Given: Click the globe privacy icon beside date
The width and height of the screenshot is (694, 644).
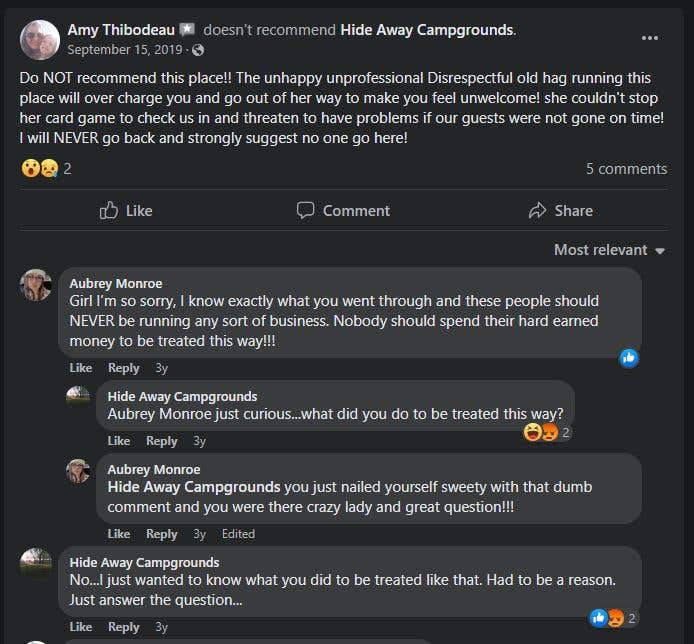Looking at the screenshot, I should tap(198, 50).
